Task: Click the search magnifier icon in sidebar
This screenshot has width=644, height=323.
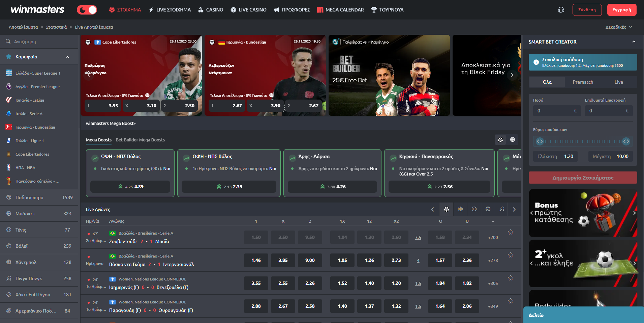Action: point(8,42)
